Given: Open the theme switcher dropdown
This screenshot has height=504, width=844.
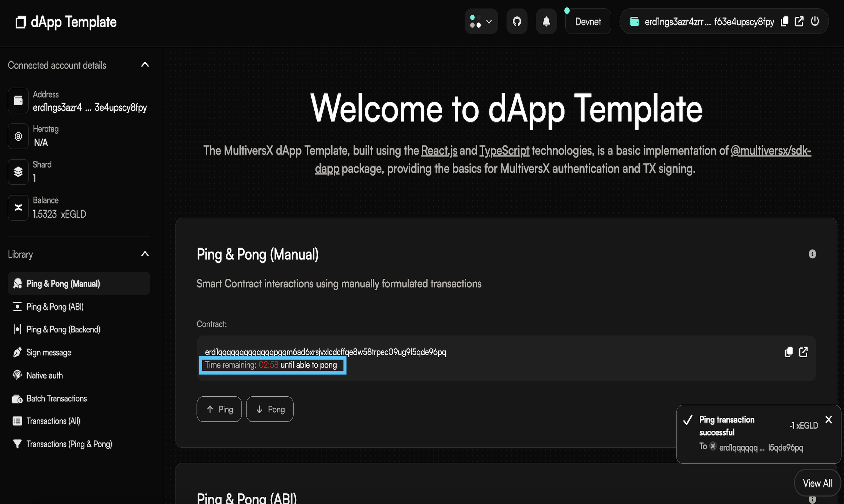Looking at the screenshot, I should coord(481,22).
